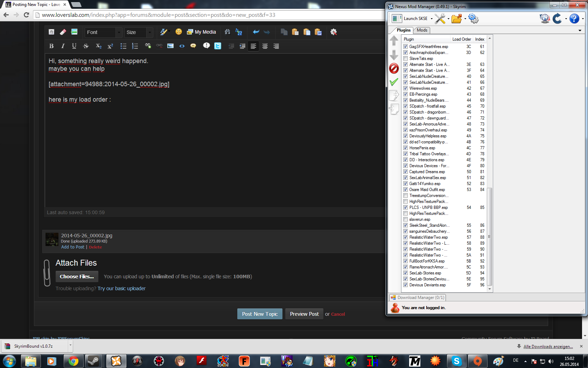Toggle italic text formatting
Screen dimensions: 588x368
(63, 46)
